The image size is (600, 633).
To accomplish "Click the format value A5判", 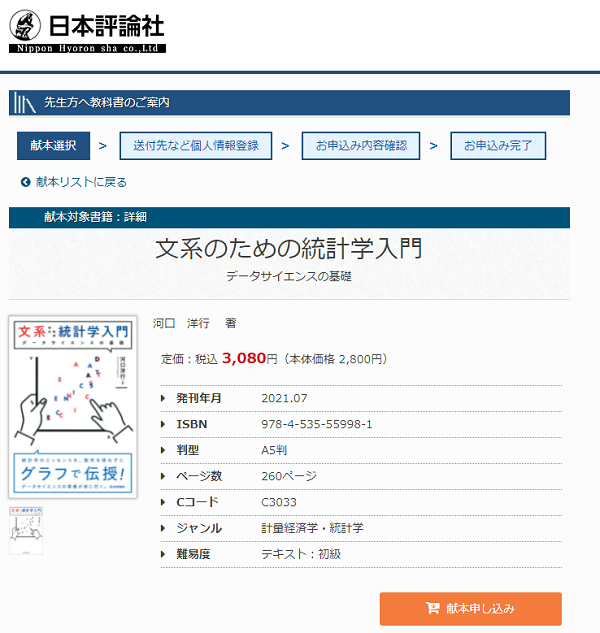I will [274, 450].
